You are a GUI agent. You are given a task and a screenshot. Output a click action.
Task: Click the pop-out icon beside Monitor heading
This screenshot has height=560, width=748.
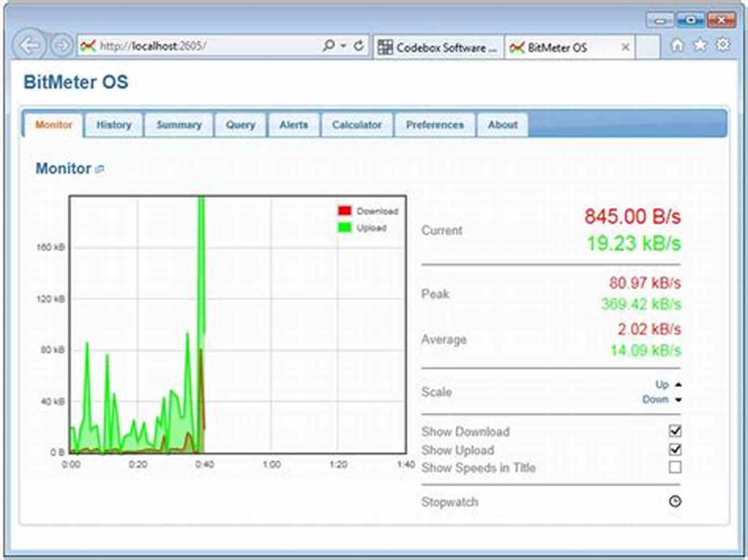pos(99,170)
